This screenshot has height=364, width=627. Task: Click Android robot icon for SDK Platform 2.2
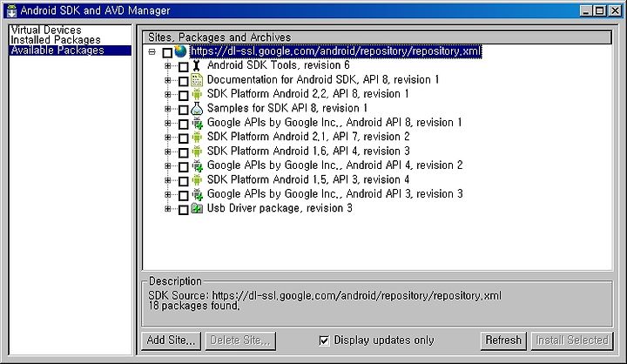pos(196,94)
